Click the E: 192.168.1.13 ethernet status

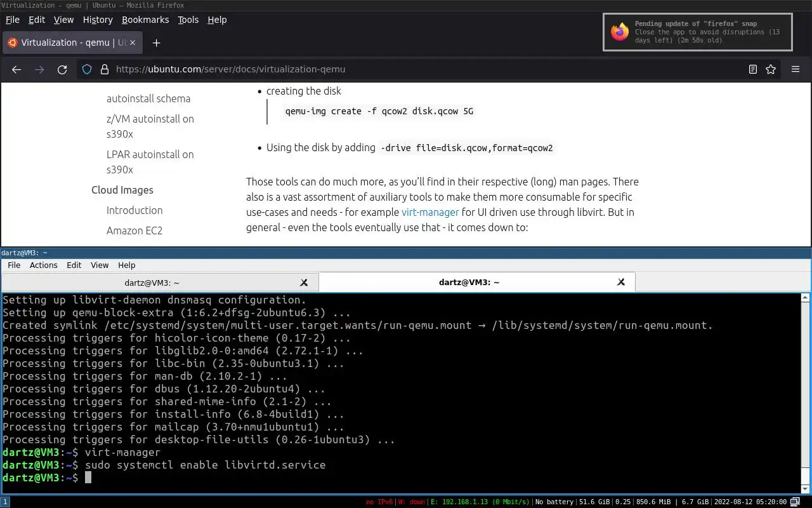(480, 502)
